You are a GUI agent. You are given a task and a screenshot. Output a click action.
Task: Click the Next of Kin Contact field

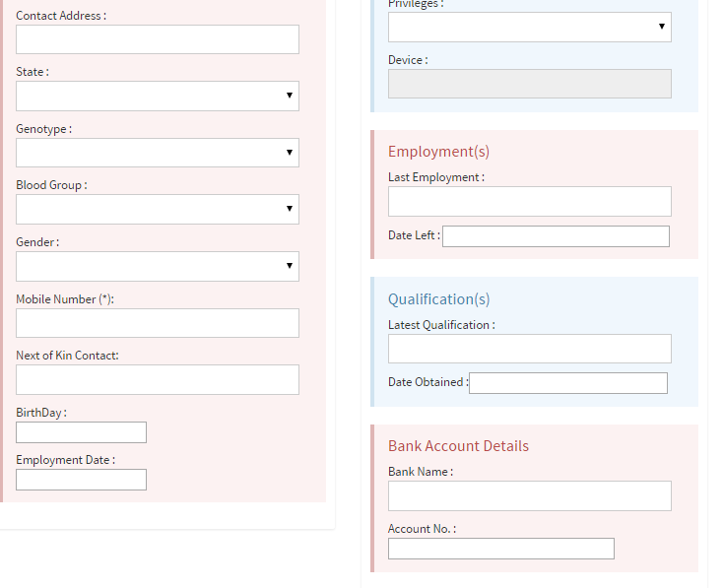click(157, 379)
